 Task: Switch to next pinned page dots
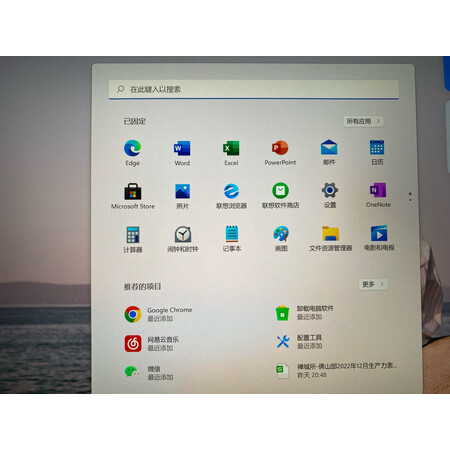[x=410, y=196]
